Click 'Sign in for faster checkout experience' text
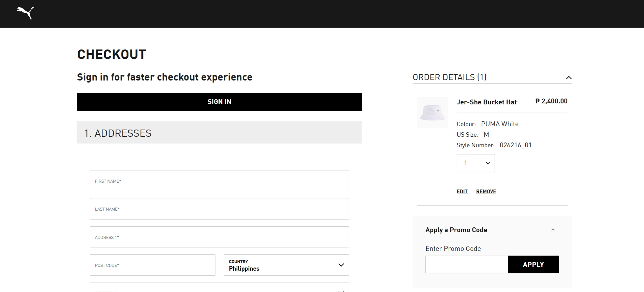Screen dimensions: 644x292 pyautogui.click(x=165, y=77)
